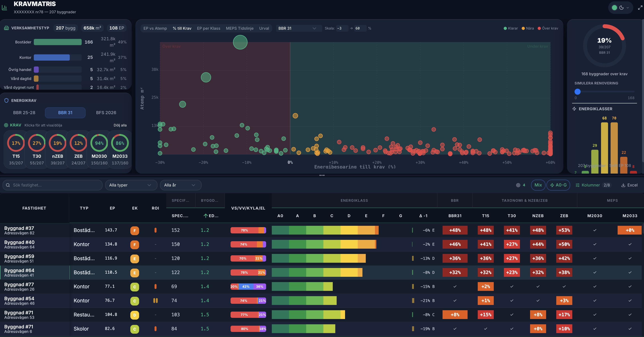Click the C energy class badge for Byggnad #77
The image size is (644, 337).
(x=134, y=287)
